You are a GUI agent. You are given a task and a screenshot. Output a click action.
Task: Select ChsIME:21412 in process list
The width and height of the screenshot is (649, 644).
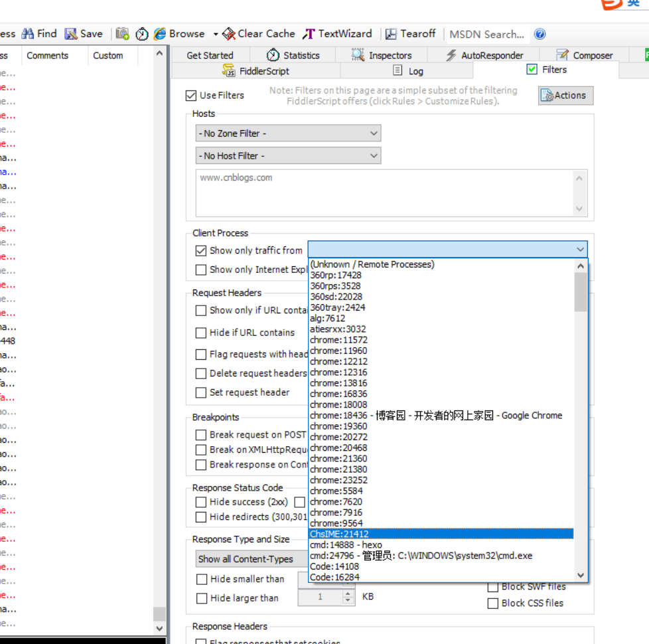pyautogui.click(x=441, y=534)
